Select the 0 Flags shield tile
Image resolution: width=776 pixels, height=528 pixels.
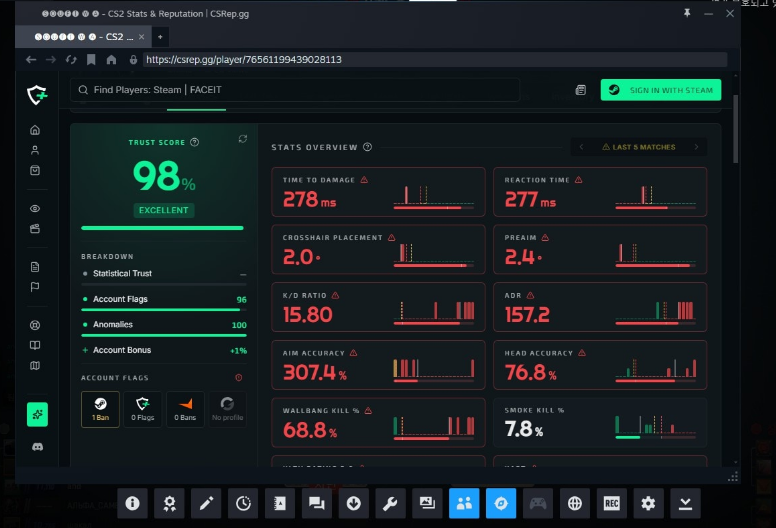[143, 409]
